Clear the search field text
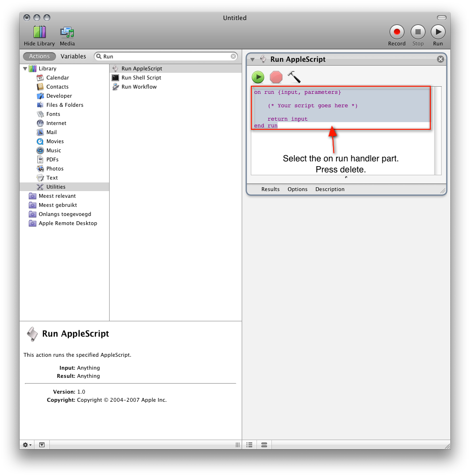 [x=234, y=57]
